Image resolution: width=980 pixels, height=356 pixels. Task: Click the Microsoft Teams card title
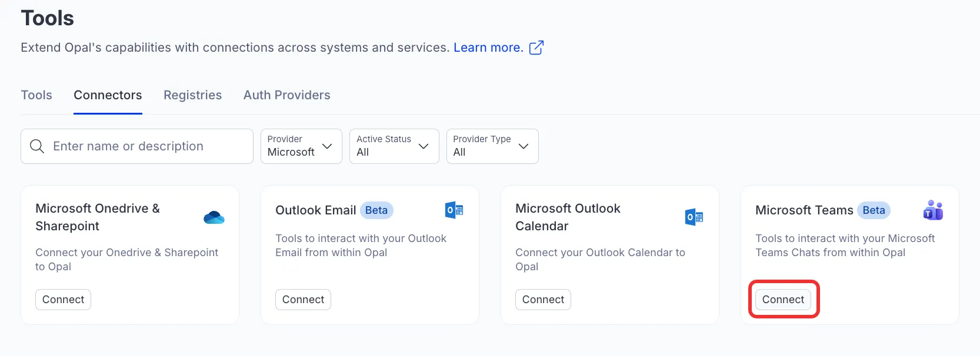tap(804, 210)
